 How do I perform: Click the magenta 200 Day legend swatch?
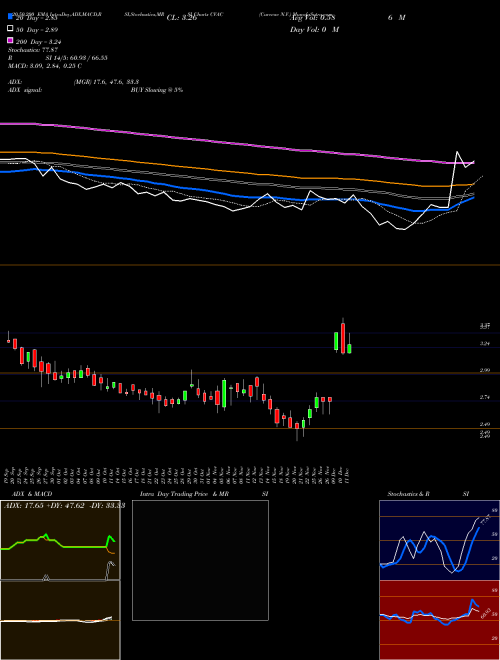[x=10, y=40]
